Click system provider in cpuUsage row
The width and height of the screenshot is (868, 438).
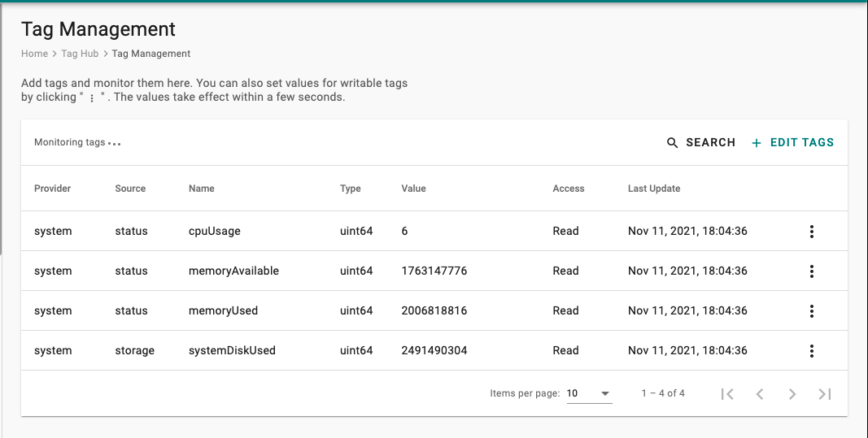coord(53,231)
